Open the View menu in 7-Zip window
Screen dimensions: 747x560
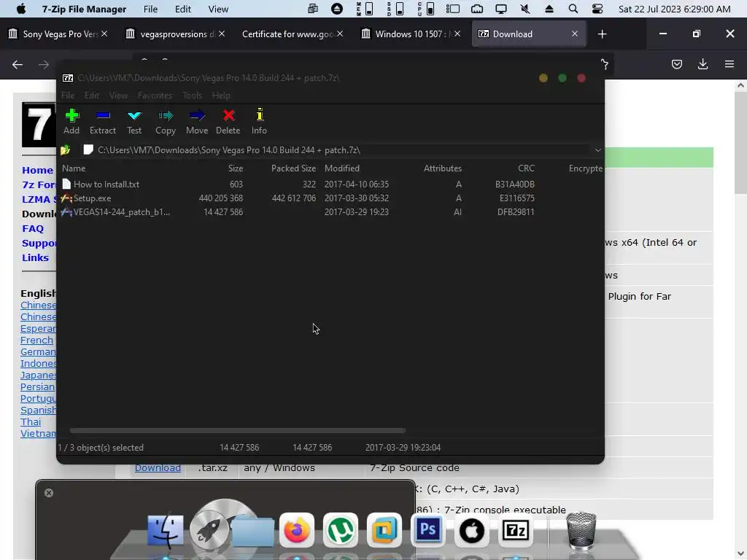118,96
